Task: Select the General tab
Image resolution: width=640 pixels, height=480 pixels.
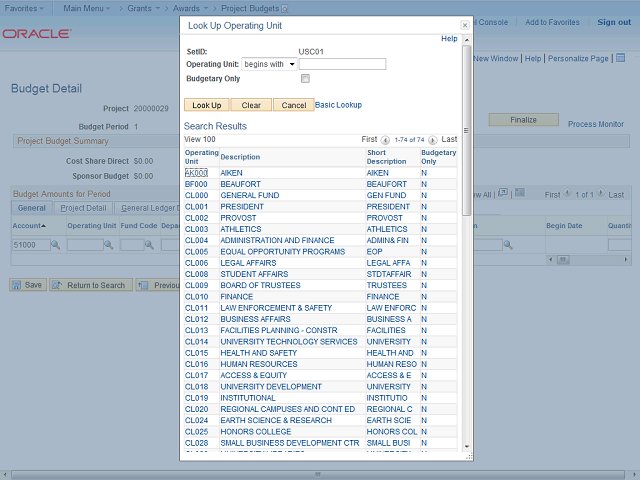Action: click(31, 208)
